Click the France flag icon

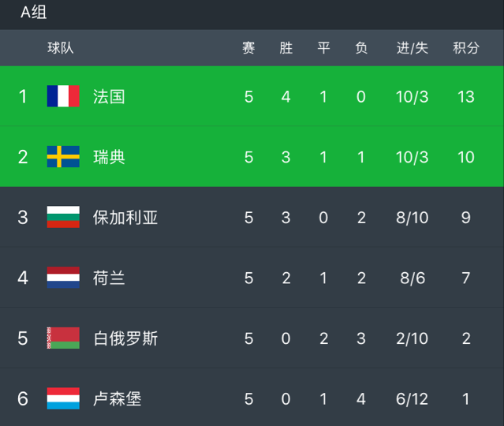pyautogui.click(x=63, y=95)
